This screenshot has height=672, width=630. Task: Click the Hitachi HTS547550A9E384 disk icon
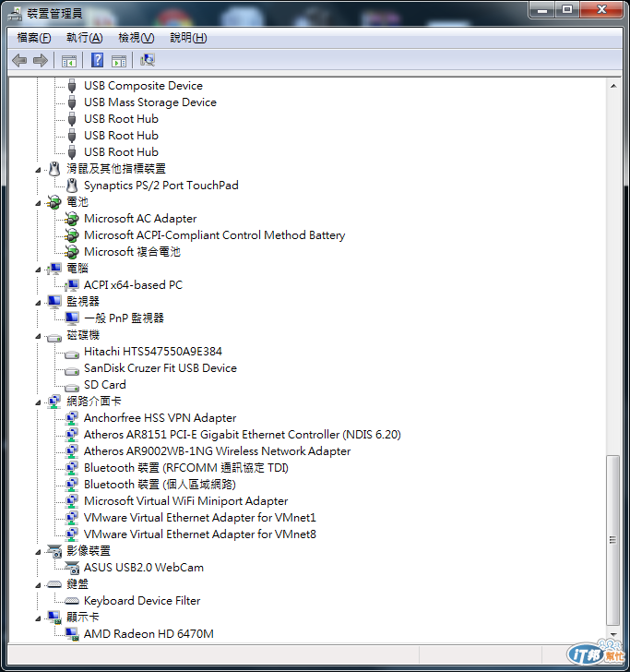coord(72,354)
